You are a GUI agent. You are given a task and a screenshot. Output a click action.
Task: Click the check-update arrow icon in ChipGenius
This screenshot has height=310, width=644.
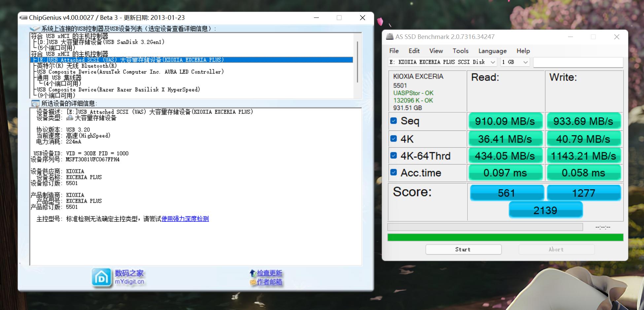[253, 273]
